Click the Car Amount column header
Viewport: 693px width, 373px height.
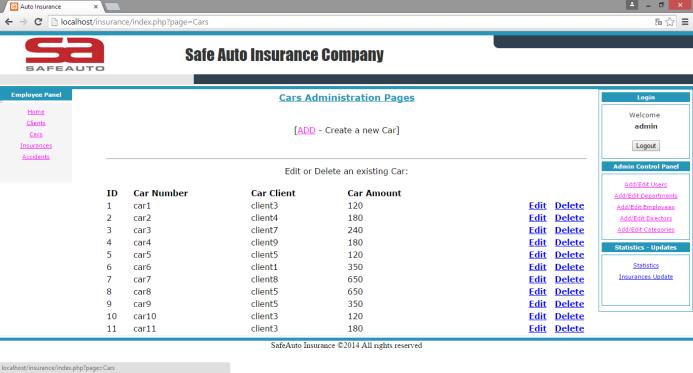pyautogui.click(x=374, y=193)
